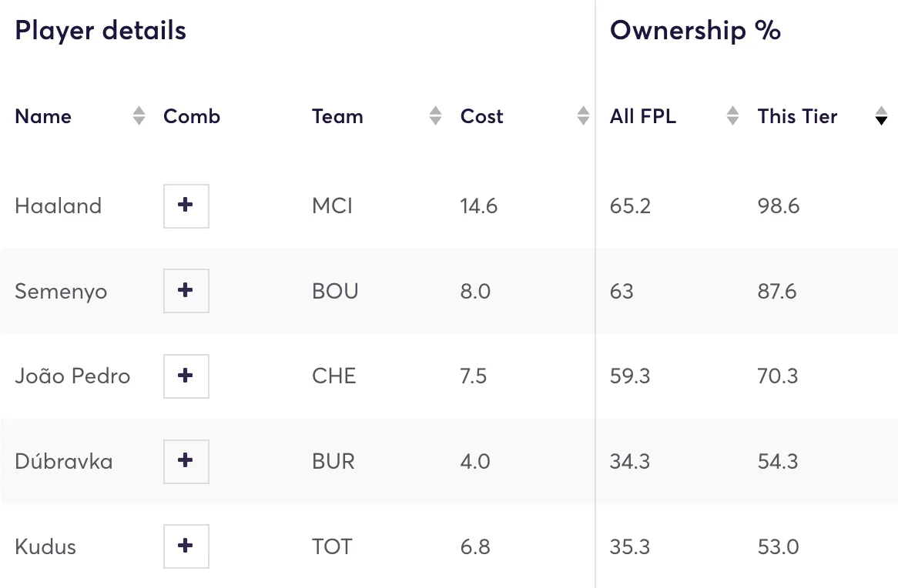Add Kudus with the plus icon

tap(186, 546)
